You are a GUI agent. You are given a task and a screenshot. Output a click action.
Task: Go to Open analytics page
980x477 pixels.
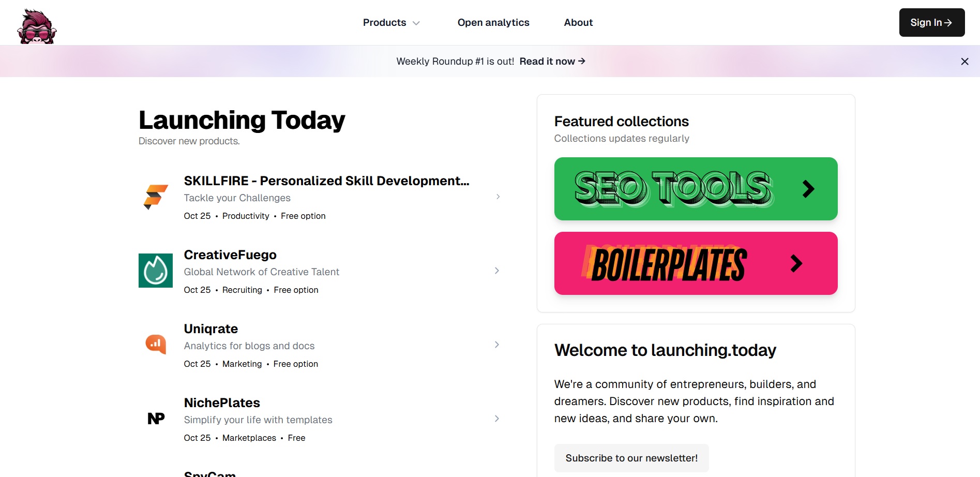tap(493, 23)
